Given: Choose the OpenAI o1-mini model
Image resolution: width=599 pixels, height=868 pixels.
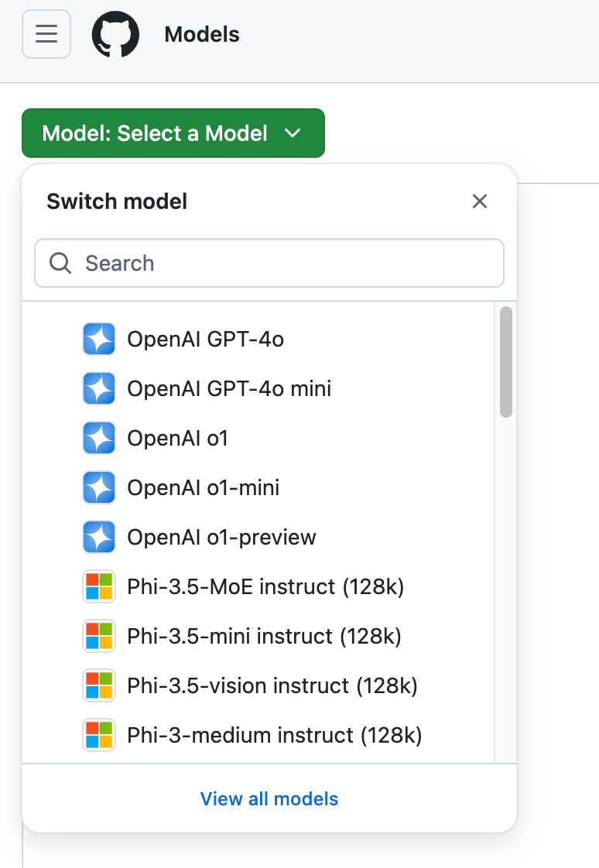Looking at the screenshot, I should point(258,487).
